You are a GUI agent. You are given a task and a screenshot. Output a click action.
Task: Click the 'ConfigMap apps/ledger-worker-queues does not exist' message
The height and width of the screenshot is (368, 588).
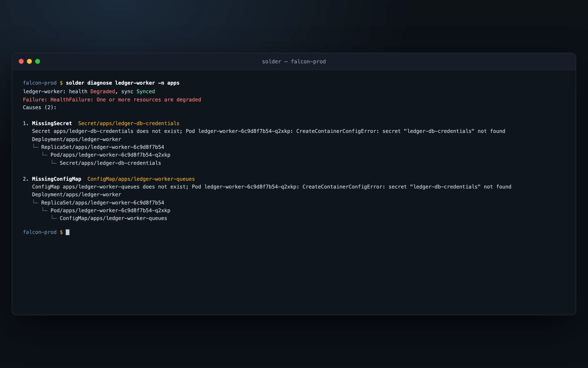click(272, 187)
